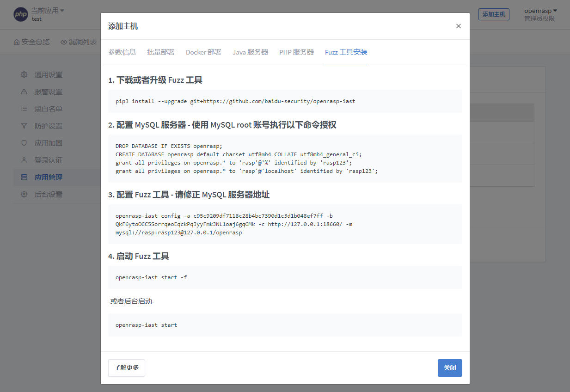This screenshot has height=392, width=570.
Task: Click the 管理员权限 label under openrasp
Action: 539,18
